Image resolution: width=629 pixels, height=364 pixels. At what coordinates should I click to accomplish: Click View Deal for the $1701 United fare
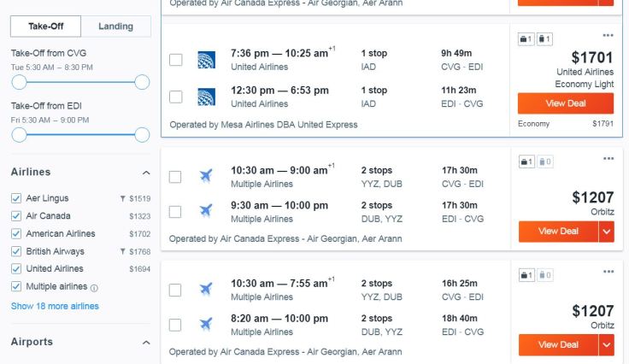pos(565,103)
